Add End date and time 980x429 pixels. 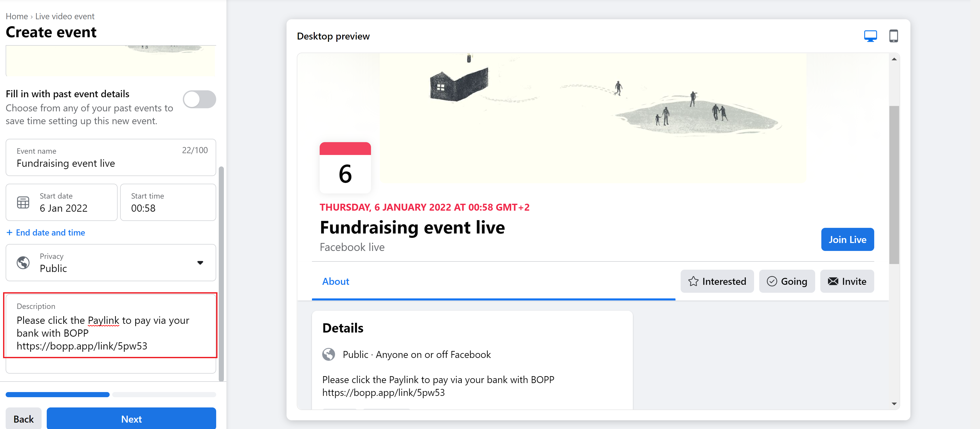click(x=46, y=233)
